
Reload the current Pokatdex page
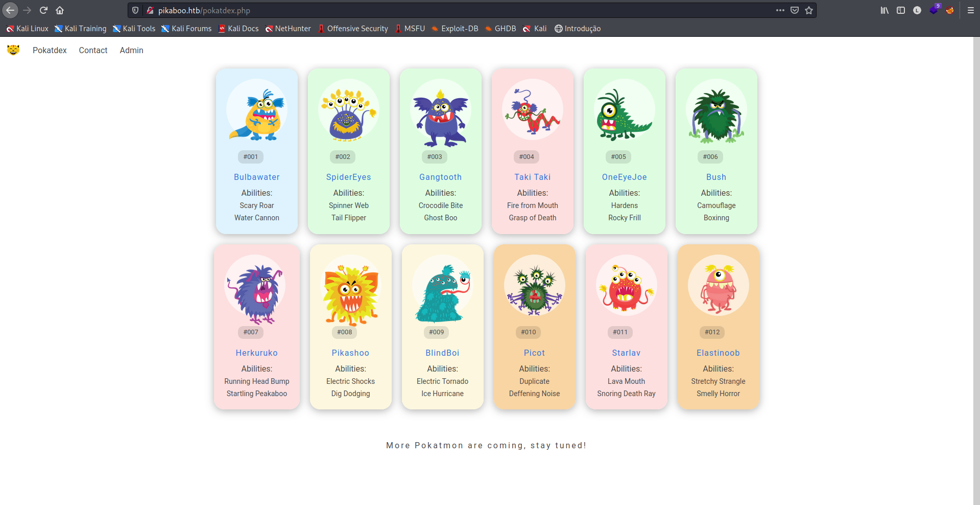coord(43,10)
